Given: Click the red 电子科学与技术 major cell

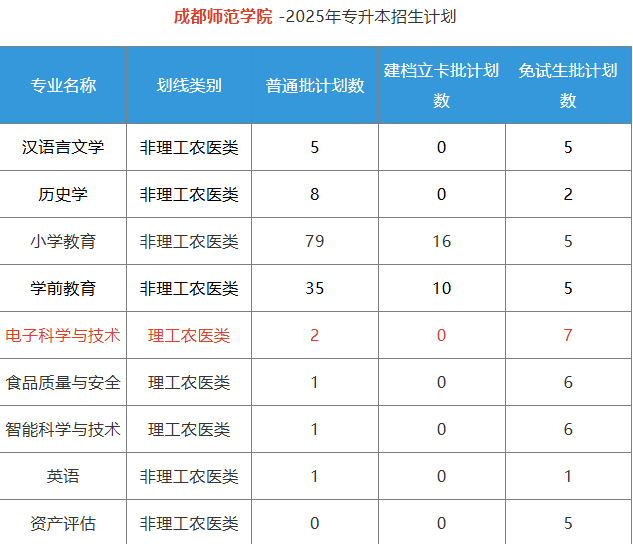Looking at the screenshot, I should [63, 335].
